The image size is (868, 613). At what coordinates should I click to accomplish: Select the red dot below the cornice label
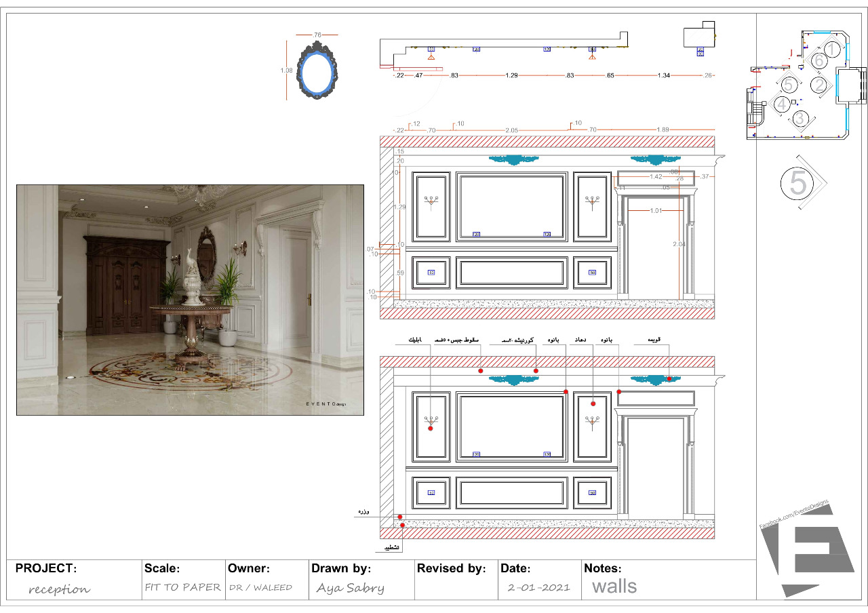click(536, 371)
